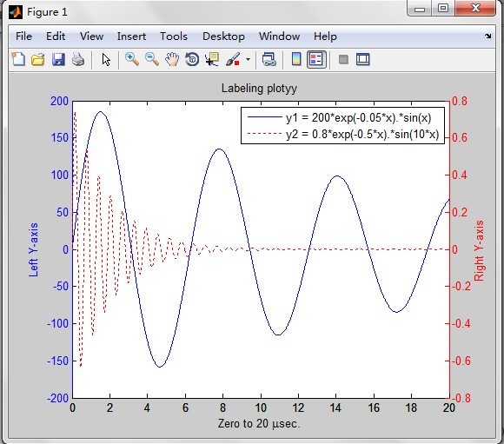Viewport: 504px width, 444px height.
Task: Click the 'Zero to 20 µsec.' x-axis label
Action: point(259,423)
